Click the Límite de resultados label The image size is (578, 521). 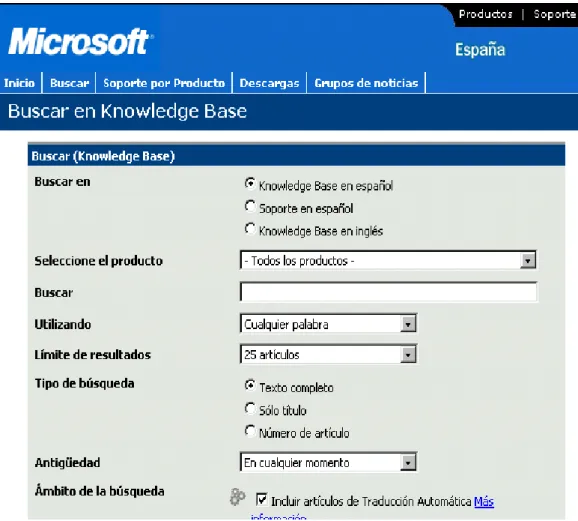click(93, 354)
